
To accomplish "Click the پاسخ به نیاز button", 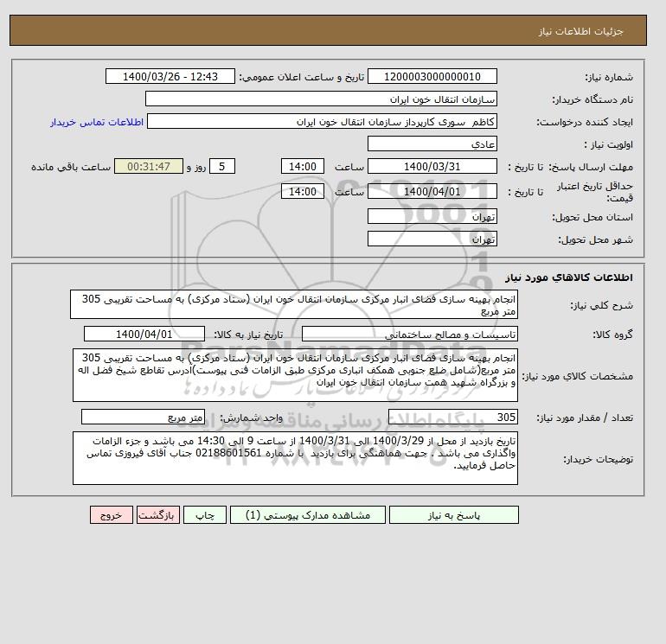I will (453, 515).
